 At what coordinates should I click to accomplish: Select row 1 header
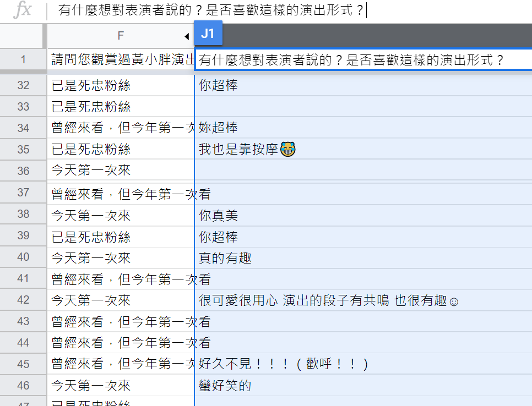click(23, 59)
